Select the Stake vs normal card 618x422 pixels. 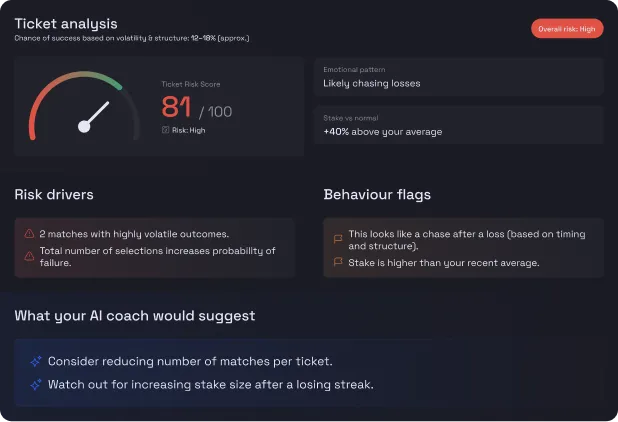click(x=458, y=125)
